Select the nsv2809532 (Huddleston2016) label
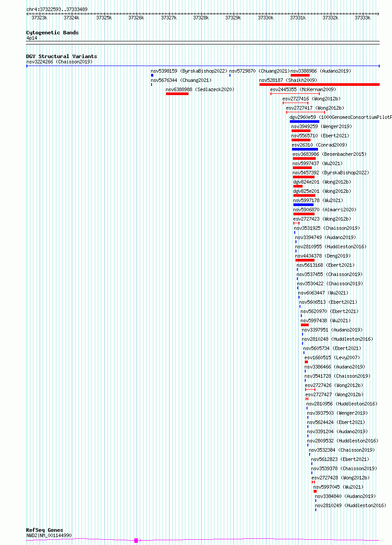Image resolution: width=392 pixels, height=545 pixels. point(343,441)
